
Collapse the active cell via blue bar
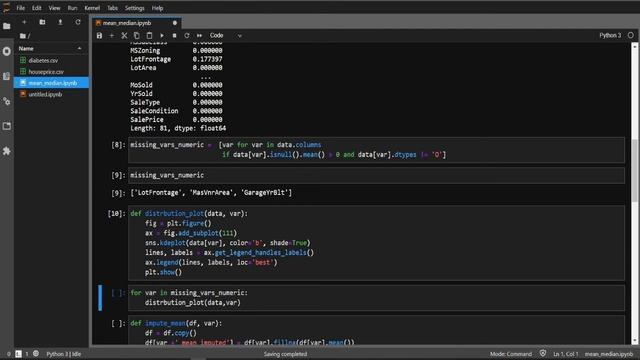pyautogui.click(x=100, y=298)
